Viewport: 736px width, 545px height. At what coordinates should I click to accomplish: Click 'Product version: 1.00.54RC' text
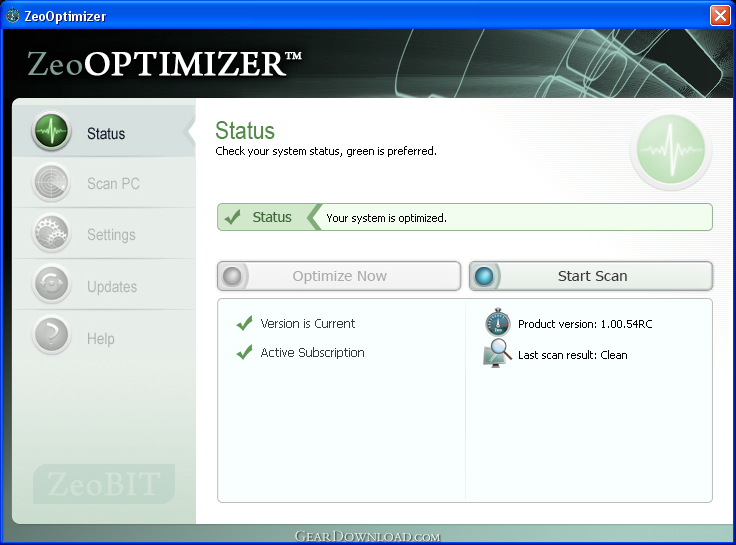(585, 324)
